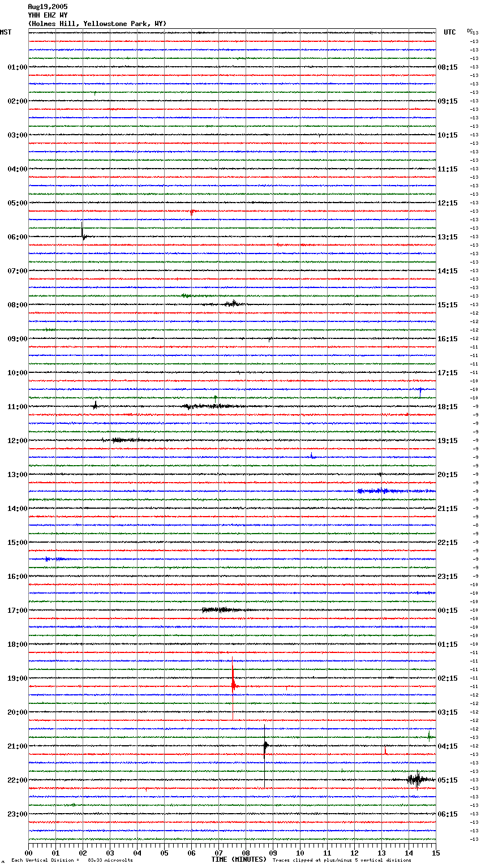Click the 09:15 UTC row label
This screenshot has width=481, height=868.
pos(448,101)
